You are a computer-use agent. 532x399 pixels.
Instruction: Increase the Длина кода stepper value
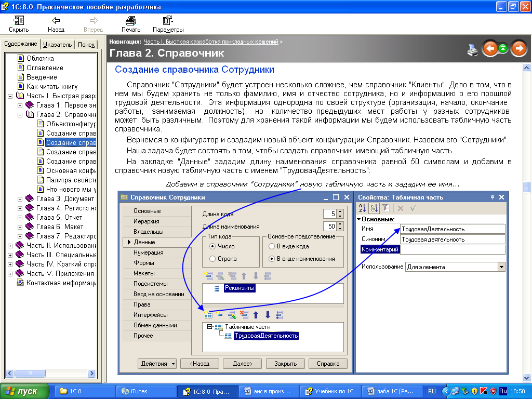point(340,212)
